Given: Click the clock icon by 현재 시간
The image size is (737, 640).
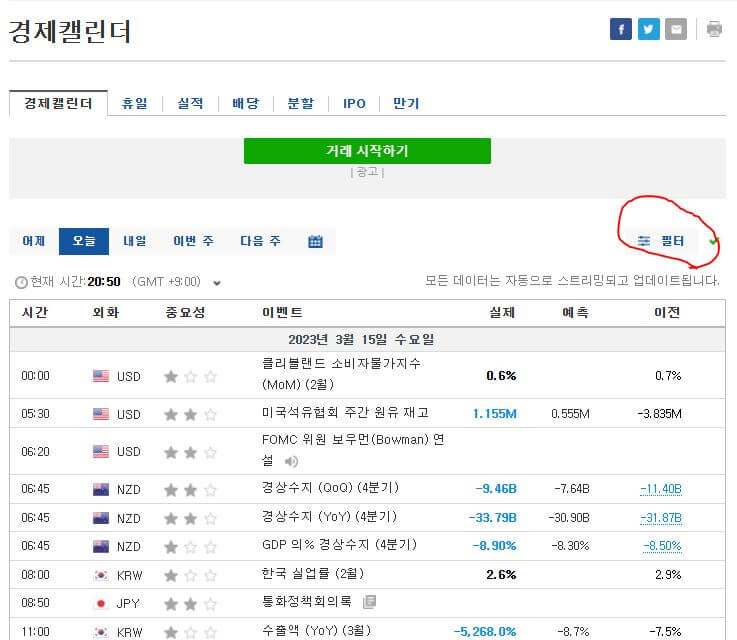Looking at the screenshot, I should coord(21,282).
